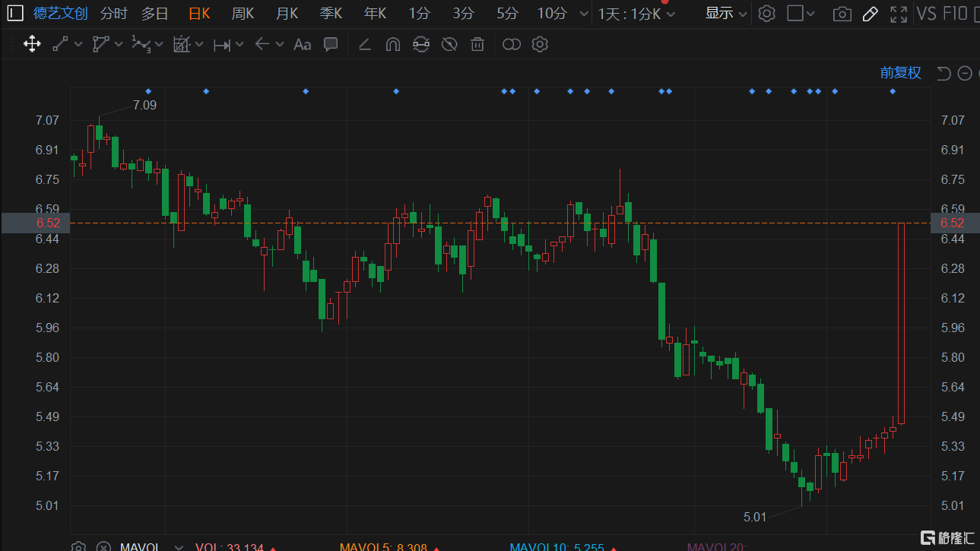Expand the wave tool options
The width and height of the screenshot is (980, 551).
click(x=159, y=44)
